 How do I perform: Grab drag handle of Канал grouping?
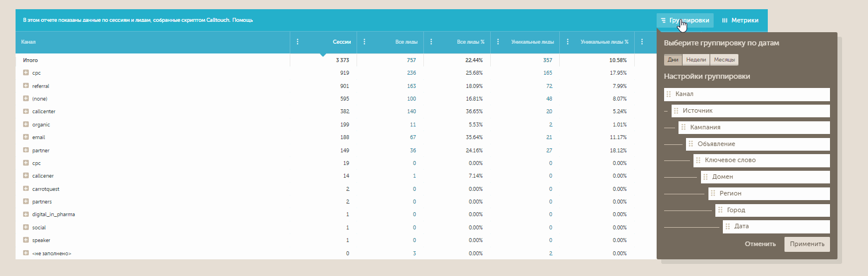tap(669, 94)
